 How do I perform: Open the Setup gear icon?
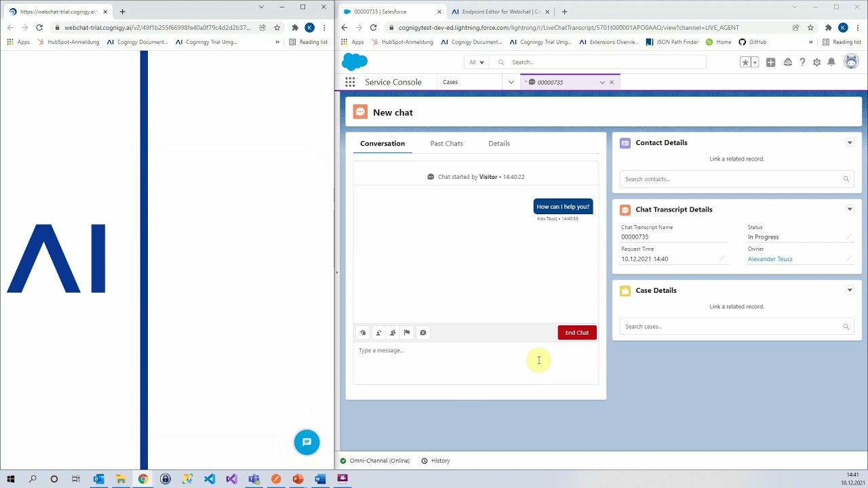click(816, 62)
